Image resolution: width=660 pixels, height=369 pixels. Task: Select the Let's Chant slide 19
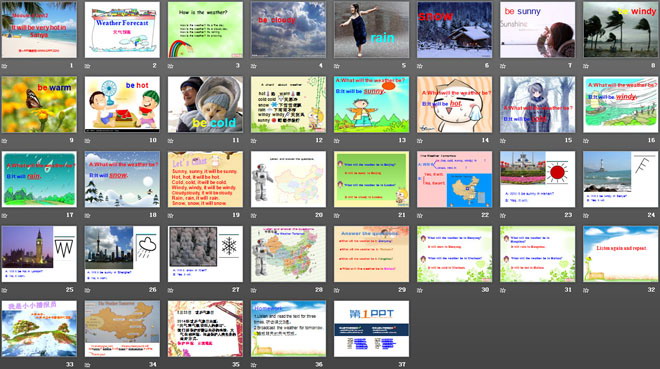[205, 179]
